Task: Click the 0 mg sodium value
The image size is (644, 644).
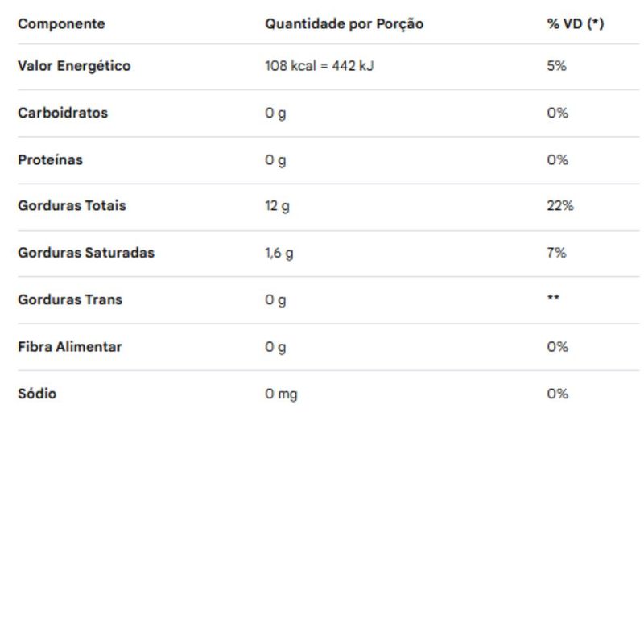Action: tap(281, 394)
